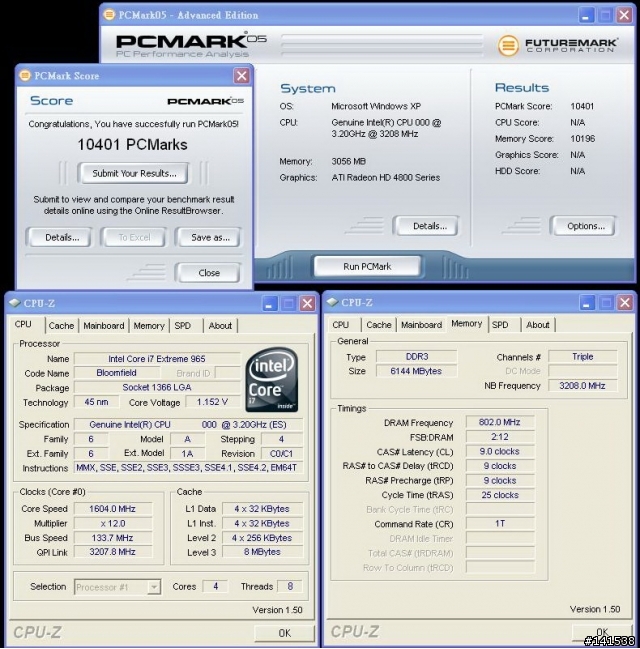Click the Core Speed 1604.0 MHz field
640x649 pixels.
[x=113, y=509]
